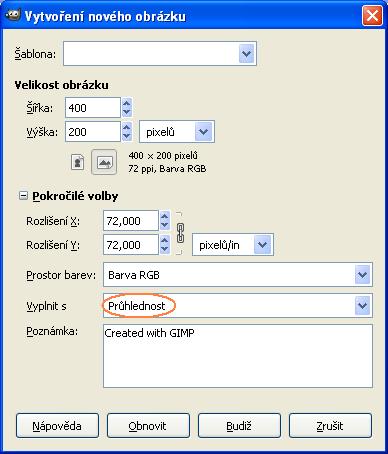Click the Velikost obrázku heading
388x454 pixels.
(x=61, y=85)
